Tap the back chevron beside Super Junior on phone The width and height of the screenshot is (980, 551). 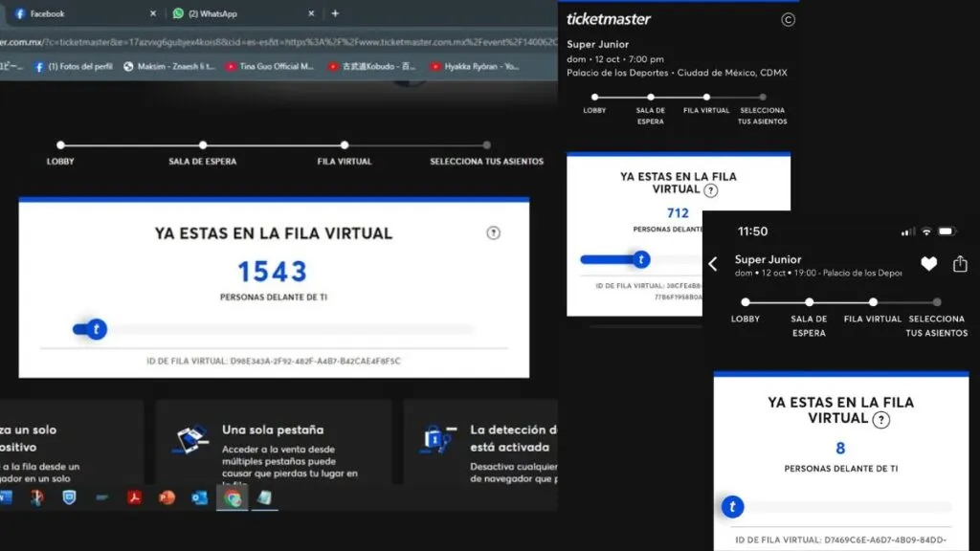[713, 264]
